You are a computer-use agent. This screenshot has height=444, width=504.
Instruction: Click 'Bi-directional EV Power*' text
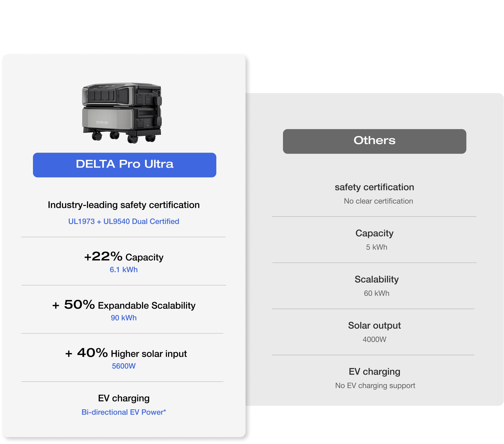click(x=123, y=412)
